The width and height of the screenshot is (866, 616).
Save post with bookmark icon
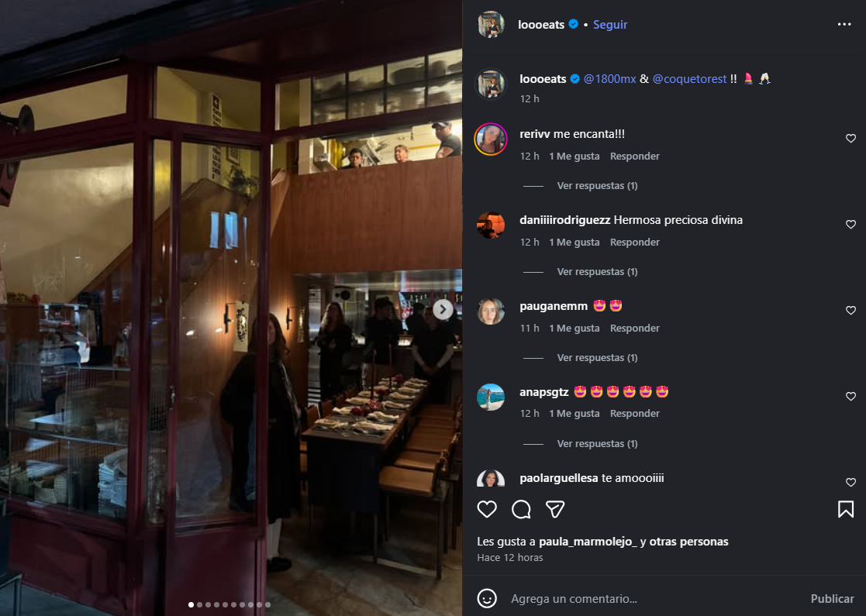[x=846, y=509]
